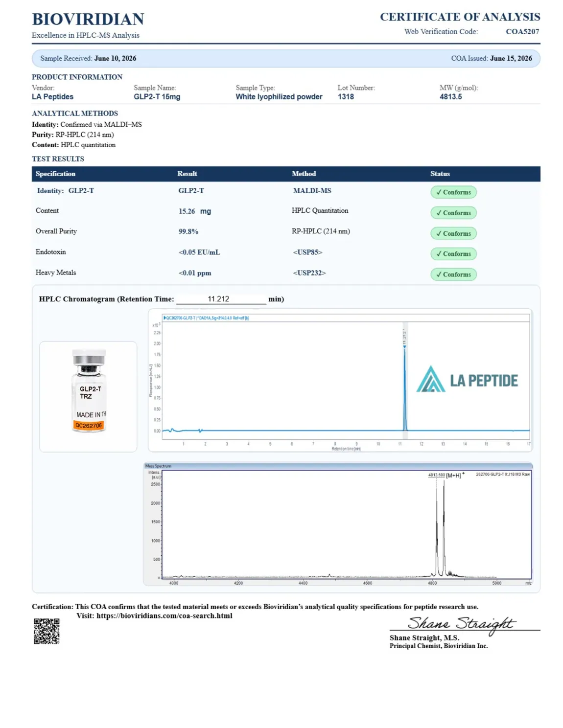Click the Endotoxin row Conforms badge
Viewport: 563px width, 728px height.
point(453,253)
